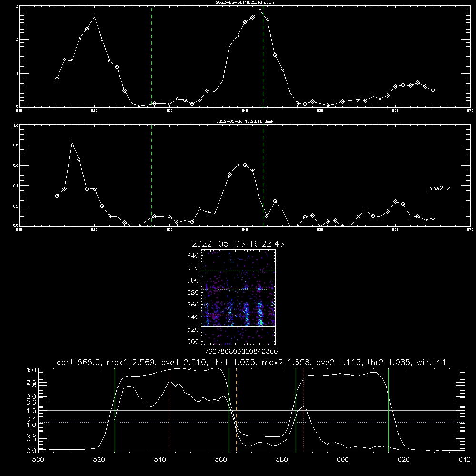Click the '600' x-axis label of bottom plot
The width and height of the screenshot is (476, 476).
(343, 460)
